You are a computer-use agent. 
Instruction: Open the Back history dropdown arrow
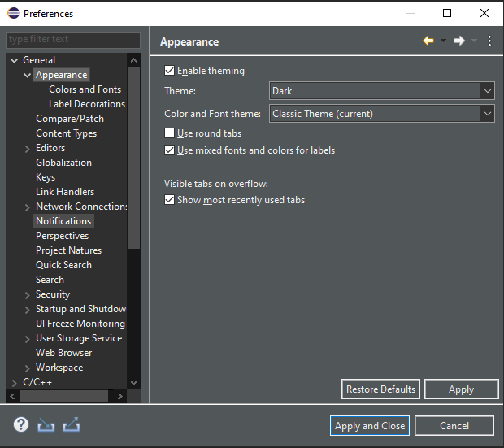pyautogui.click(x=443, y=41)
